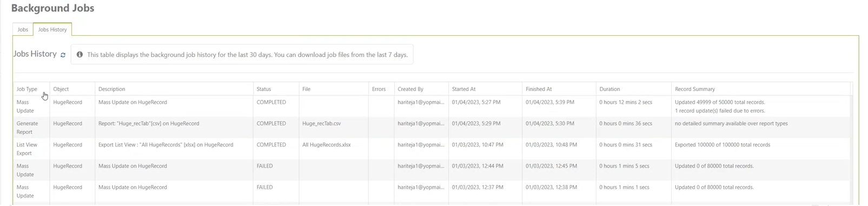
Task: Click the Description column header
Action: [112, 89]
